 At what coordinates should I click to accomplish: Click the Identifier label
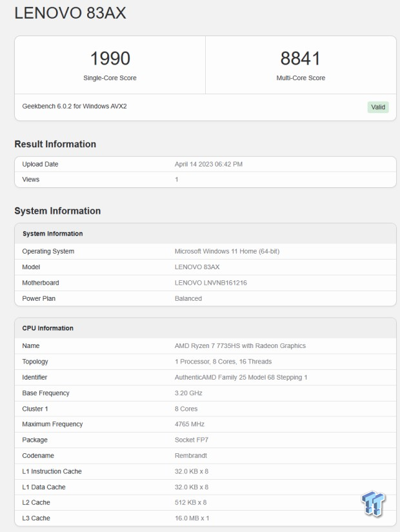pyautogui.click(x=35, y=377)
